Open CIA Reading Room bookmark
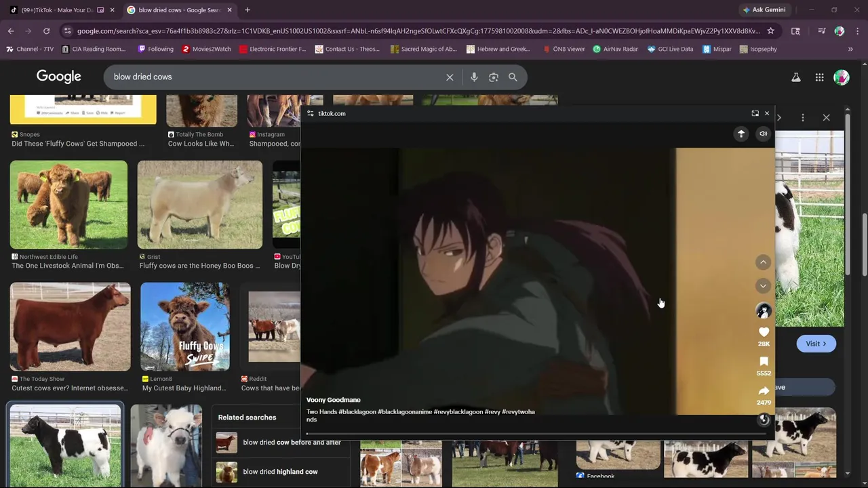The image size is (868, 488). pyautogui.click(x=94, y=49)
